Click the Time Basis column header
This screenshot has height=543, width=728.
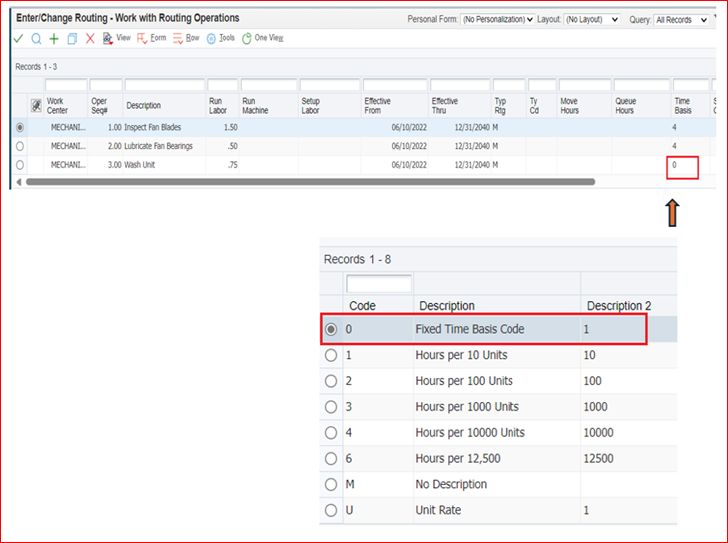coord(682,106)
